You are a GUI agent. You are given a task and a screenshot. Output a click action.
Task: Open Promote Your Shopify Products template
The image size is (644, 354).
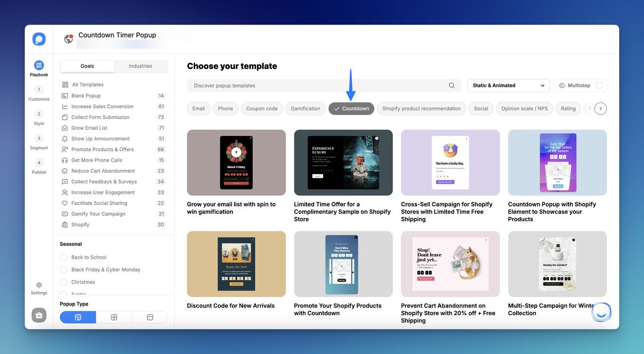[343, 264]
